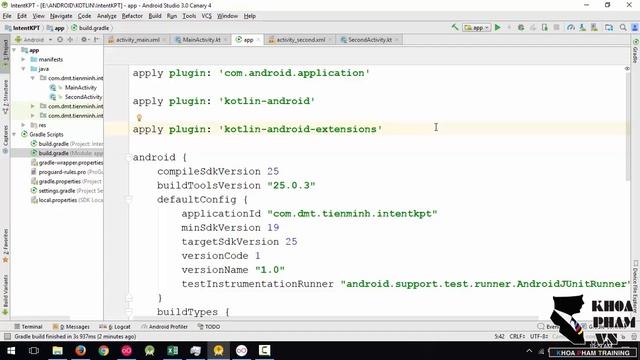
Task: Run the app with green play button
Action: point(498,27)
